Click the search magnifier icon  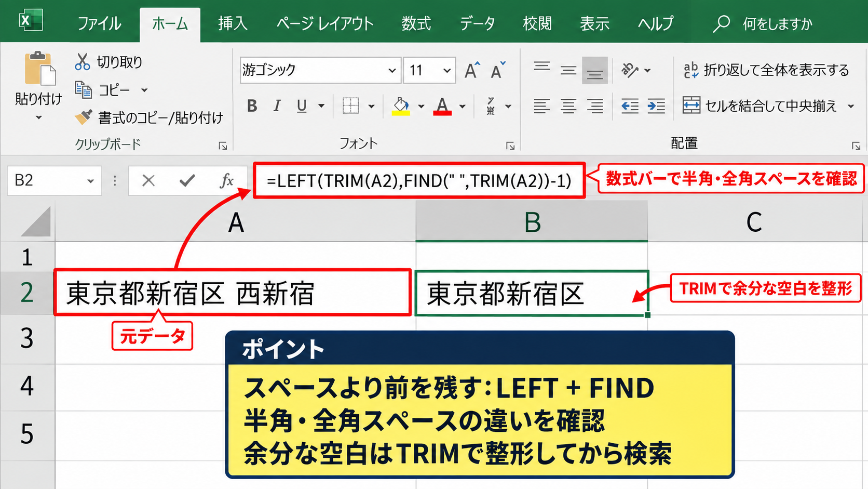pyautogui.click(x=721, y=23)
